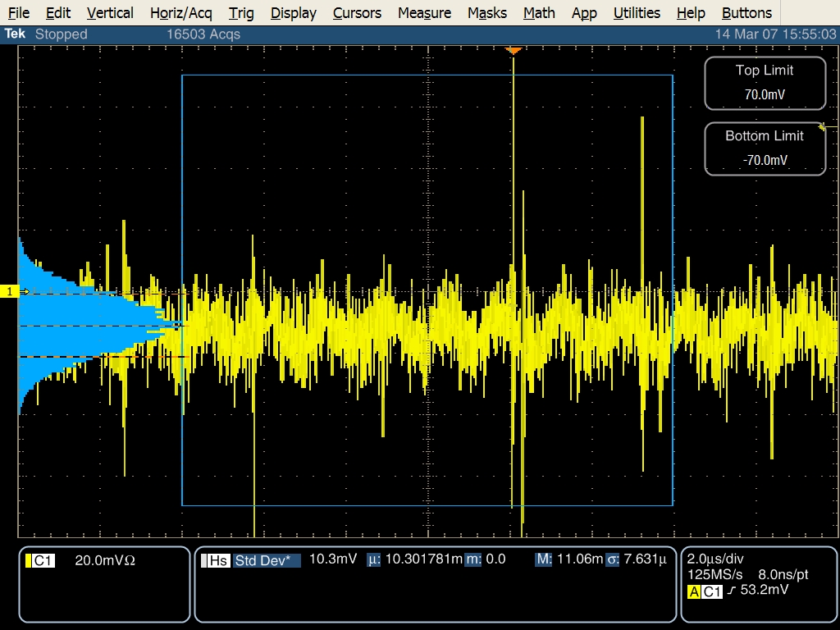Open the Vertical menu
This screenshot has height=630, width=840.
pos(110,13)
